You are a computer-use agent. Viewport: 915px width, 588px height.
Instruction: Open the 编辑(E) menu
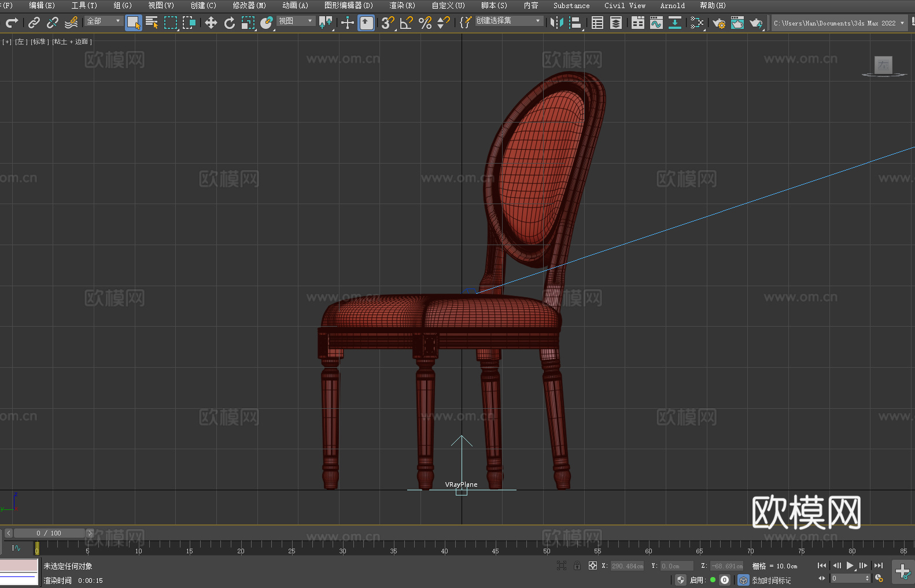click(x=42, y=5)
